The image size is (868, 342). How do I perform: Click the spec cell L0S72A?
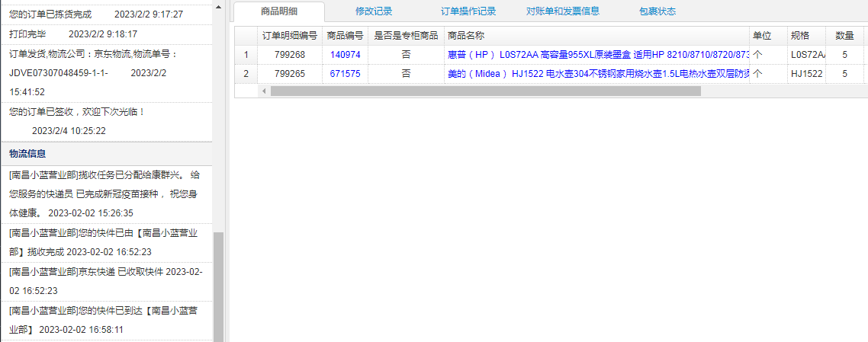click(x=807, y=55)
